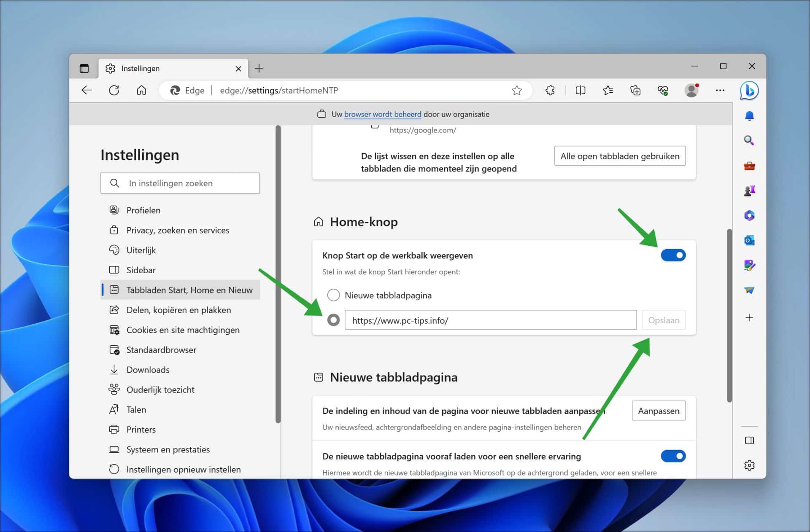Open the Settings menu with three dots
This screenshot has height=532, width=810.
pyautogui.click(x=720, y=90)
